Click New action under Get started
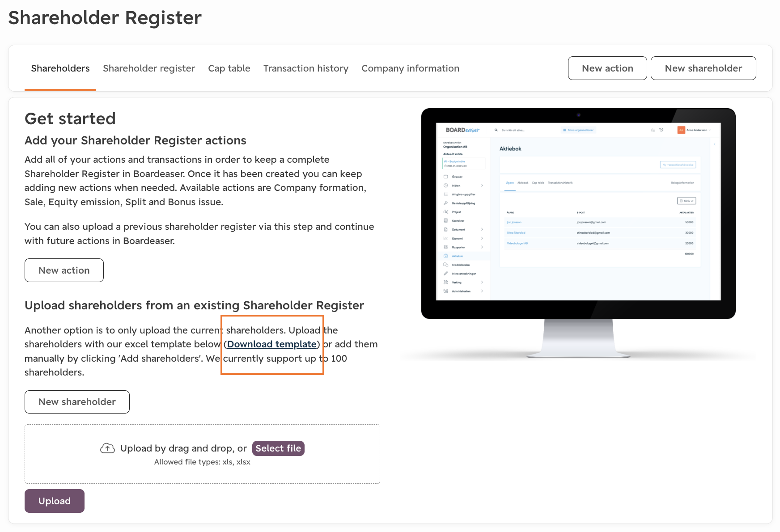Image resolution: width=780 pixels, height=532 pixels. (x=64, y=270)
